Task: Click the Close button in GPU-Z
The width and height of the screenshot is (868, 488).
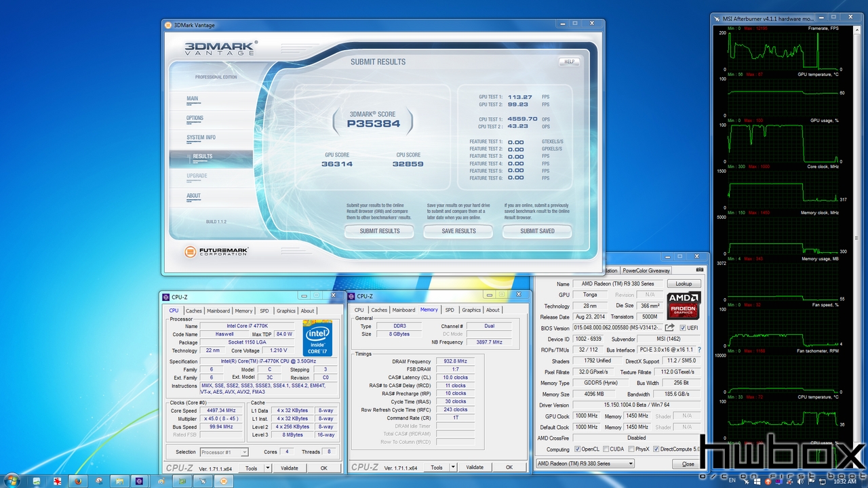Action: [688, 464]
